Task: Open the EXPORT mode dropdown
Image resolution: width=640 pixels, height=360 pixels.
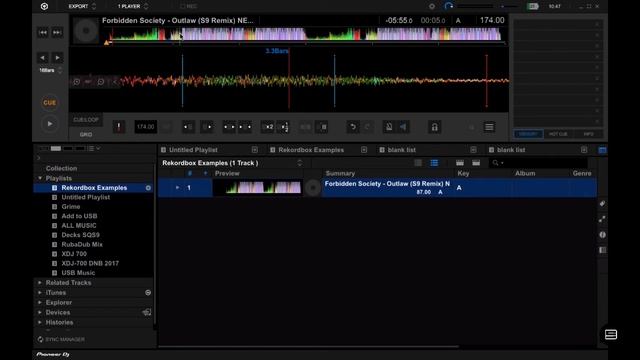Action: (x=82, y=6)
